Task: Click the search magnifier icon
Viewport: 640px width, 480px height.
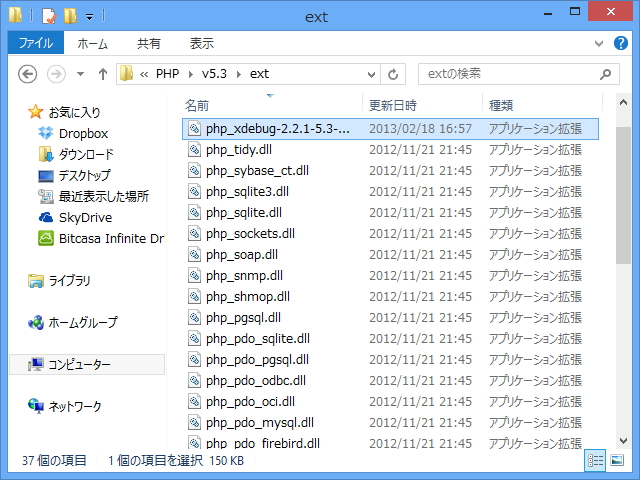Action: (606, 74)
